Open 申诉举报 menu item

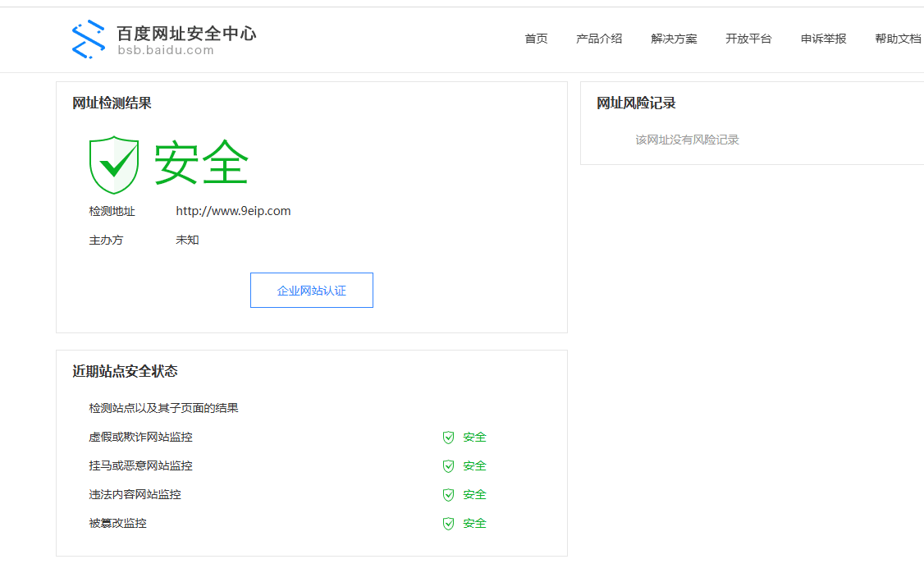[x=823, y=39]
